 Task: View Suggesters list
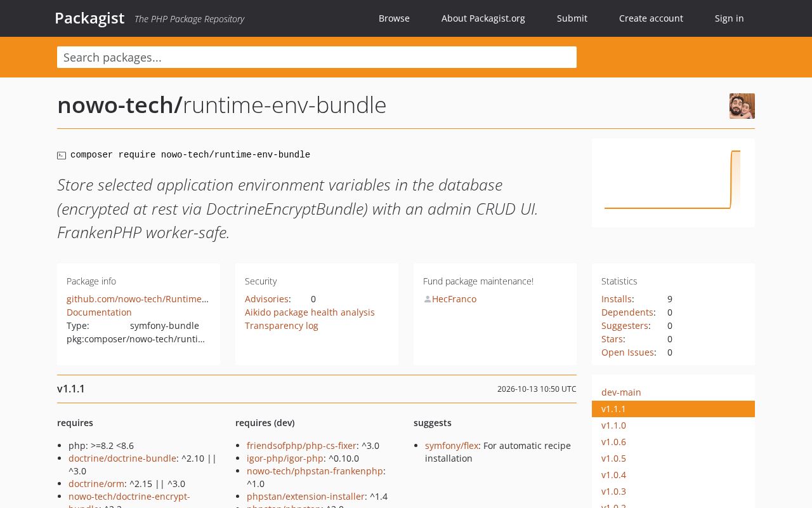(625, 326)
